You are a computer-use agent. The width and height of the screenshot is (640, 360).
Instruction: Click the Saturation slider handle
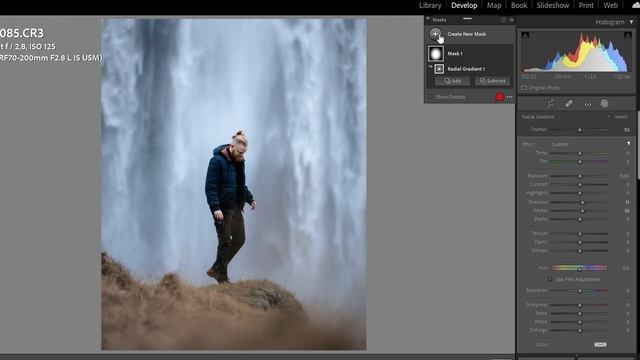[x=580, y=290]
